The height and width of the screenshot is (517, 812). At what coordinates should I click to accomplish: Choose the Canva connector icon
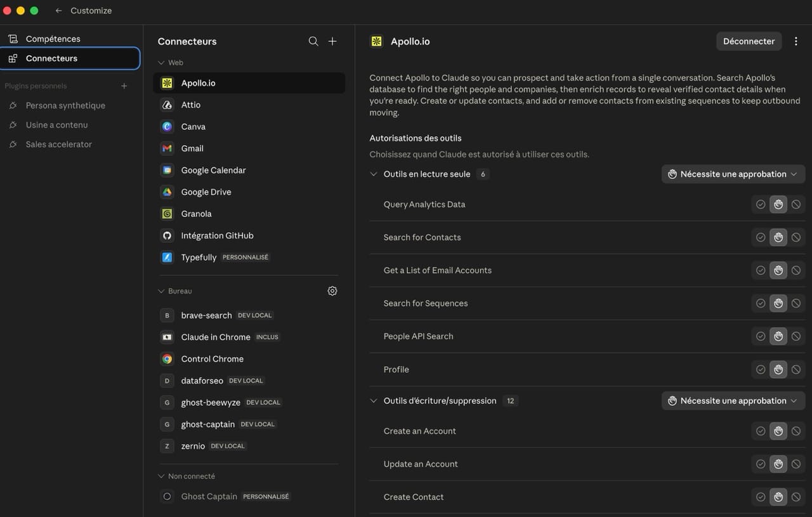(x=167, y=127)
